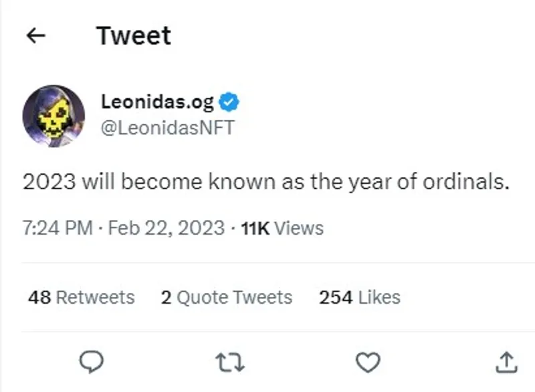Click 2023 at start of tweet text
Viewport: 535px width, 392px height.
click(x=49, y=181)
